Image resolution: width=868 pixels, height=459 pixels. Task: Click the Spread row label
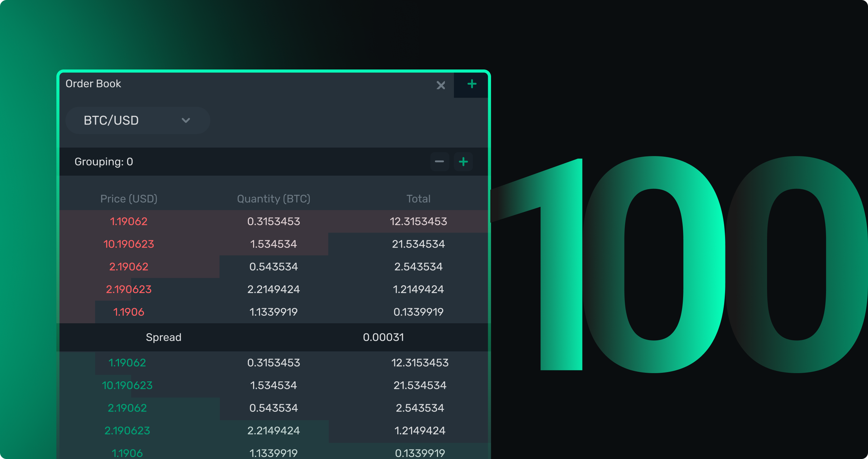pyautogui.click(x=164, y=337)
